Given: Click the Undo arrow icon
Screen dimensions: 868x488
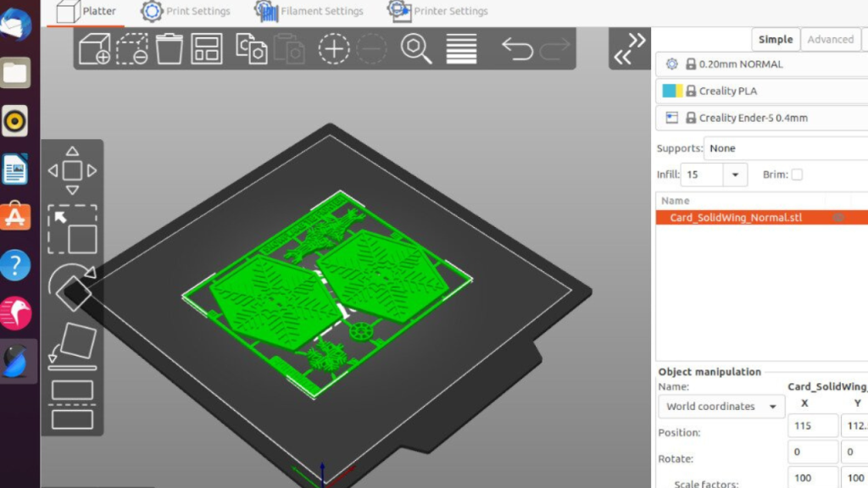Looking at the screenshot, I should click(x=519, y=48).
